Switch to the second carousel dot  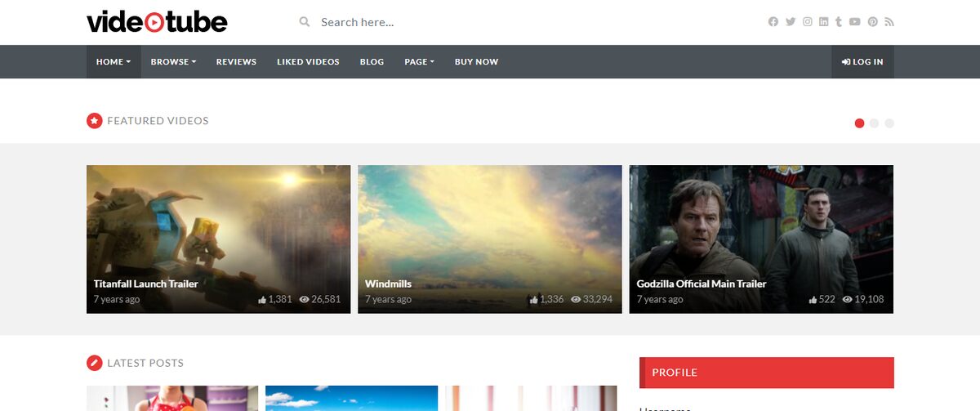tap(875, 123)
